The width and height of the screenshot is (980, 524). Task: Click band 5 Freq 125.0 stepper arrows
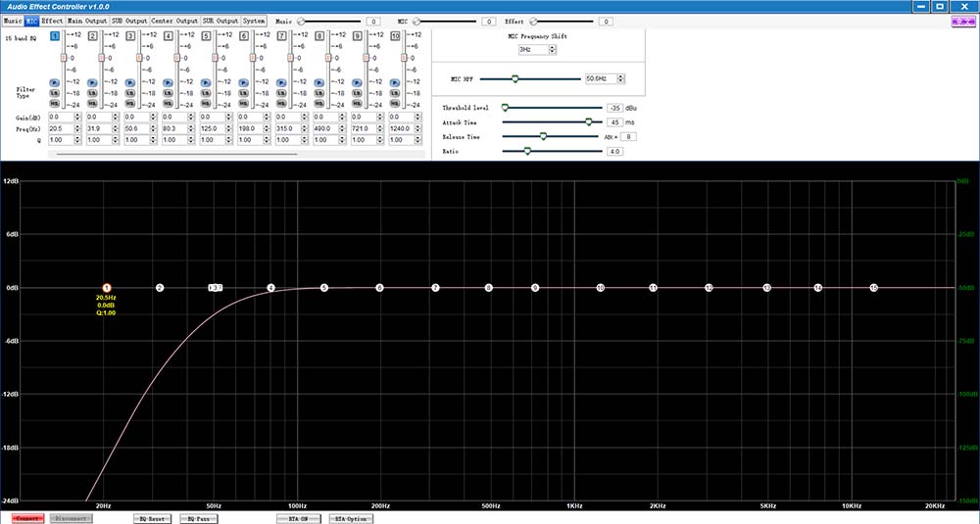(x=228, y=128)
